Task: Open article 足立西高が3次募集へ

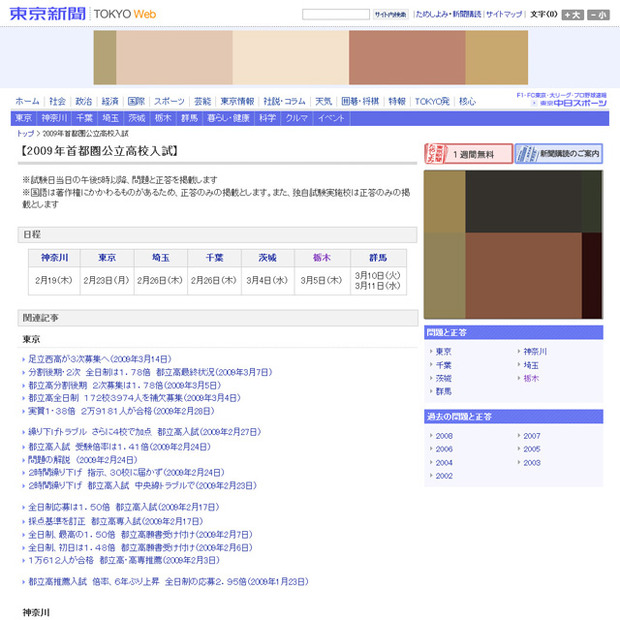Action: point(100,359)
